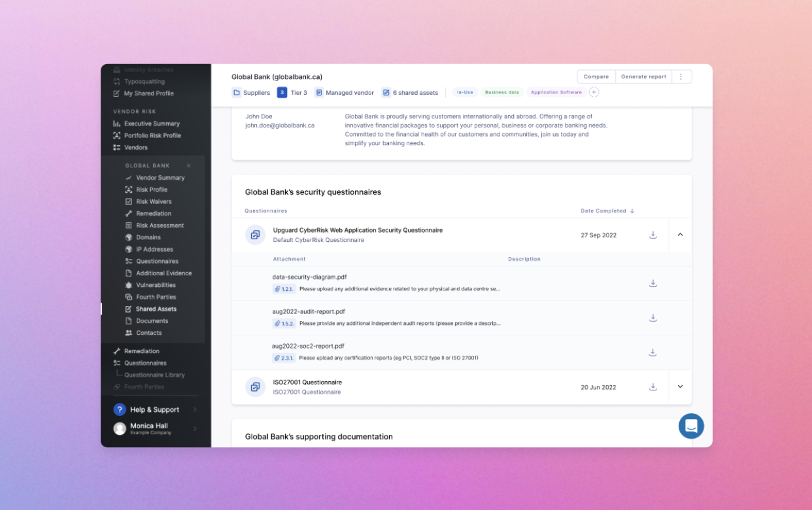Screen dimensions: 812x510
Task: Open the chat support bubble
Action: tap(691, 426)
